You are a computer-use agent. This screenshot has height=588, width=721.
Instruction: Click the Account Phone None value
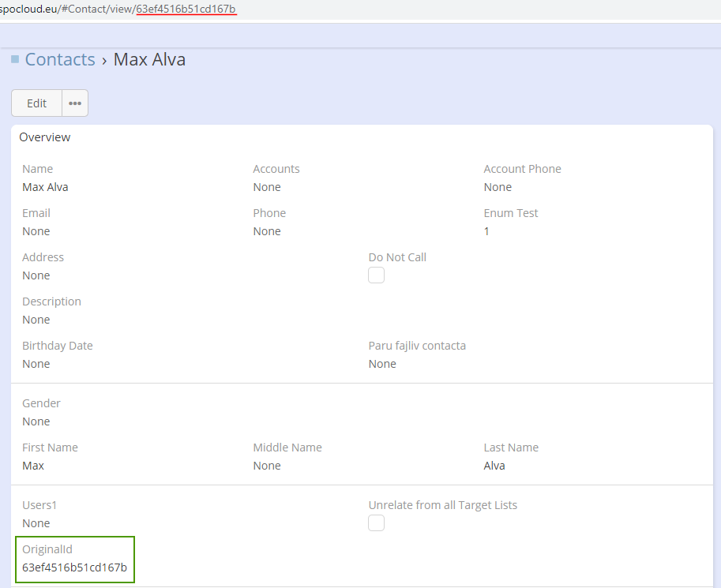point(498,187)
